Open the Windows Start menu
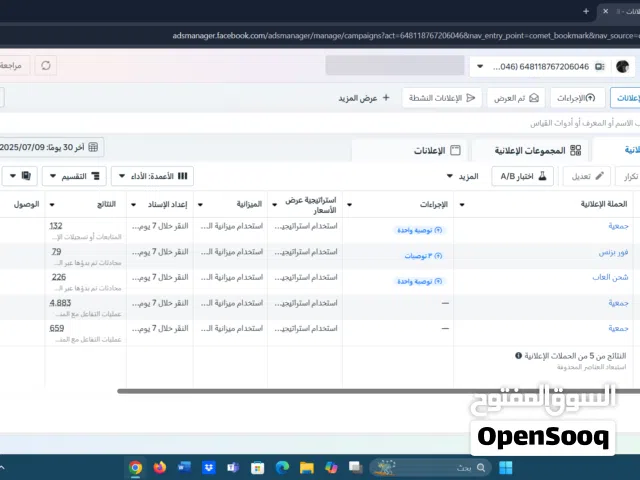Image resolution: width=640 pixels, height=480 pixels. [505, 468]
